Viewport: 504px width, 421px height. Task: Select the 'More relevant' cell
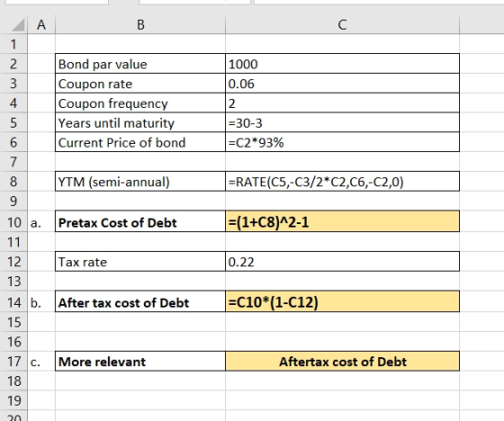click(140, 362)
